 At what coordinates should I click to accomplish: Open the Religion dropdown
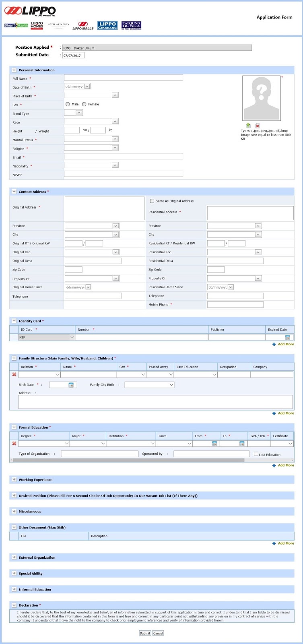click(x=91, y=148)
